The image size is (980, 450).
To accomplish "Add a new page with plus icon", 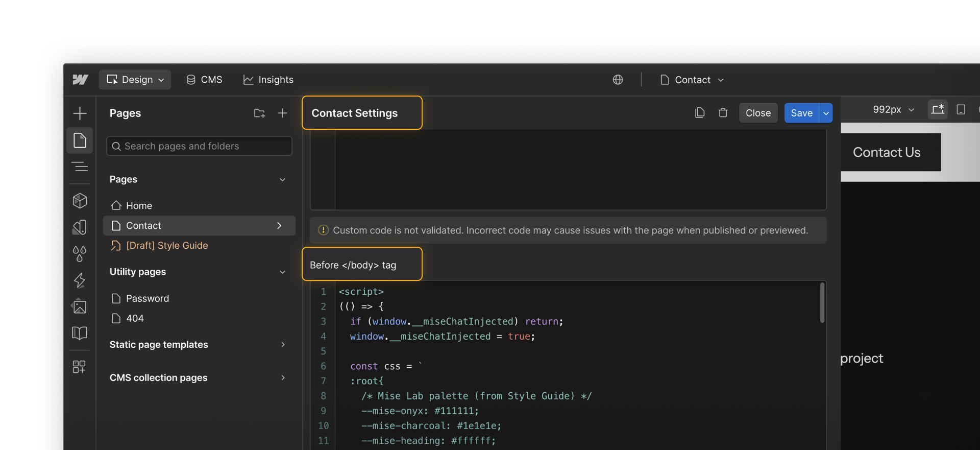I will (282, 113).
